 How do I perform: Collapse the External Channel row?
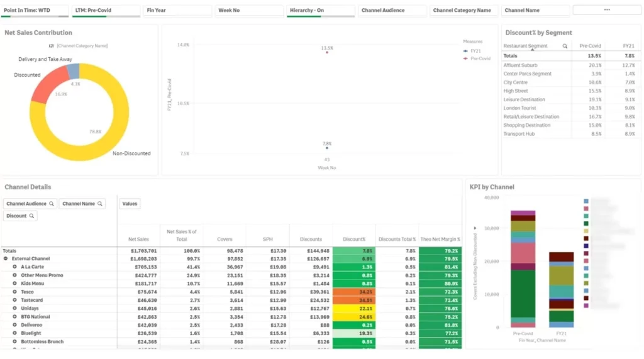(x=6, y=259)
